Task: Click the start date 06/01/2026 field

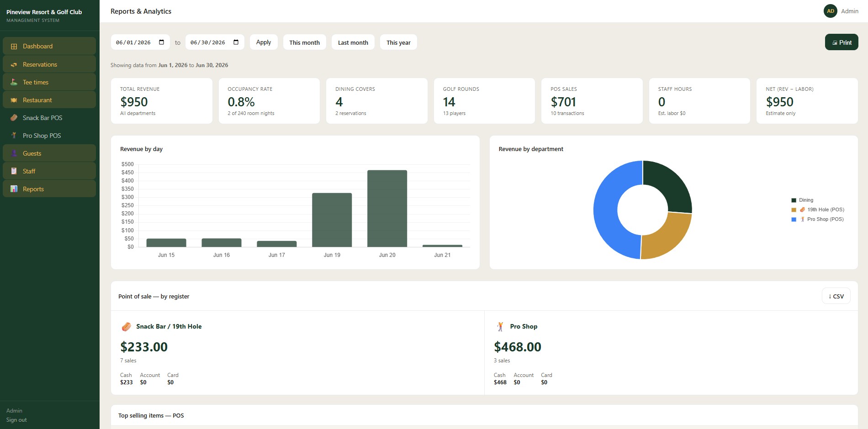Action: (x=140, y=42)
